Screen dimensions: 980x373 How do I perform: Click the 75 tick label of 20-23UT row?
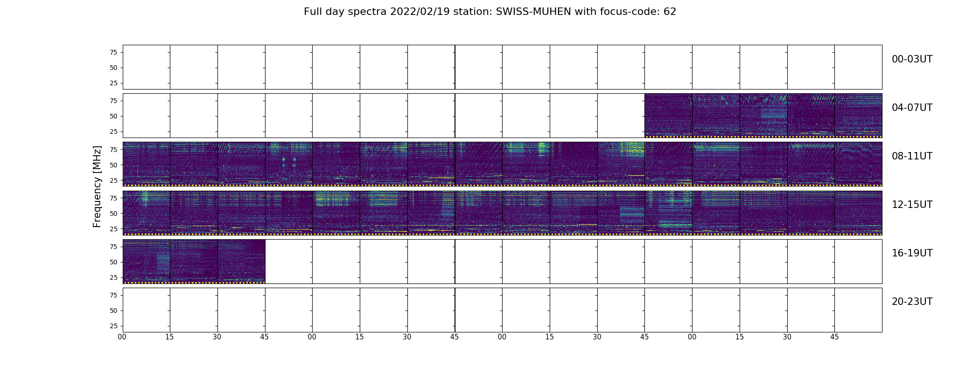click(113, 295)
